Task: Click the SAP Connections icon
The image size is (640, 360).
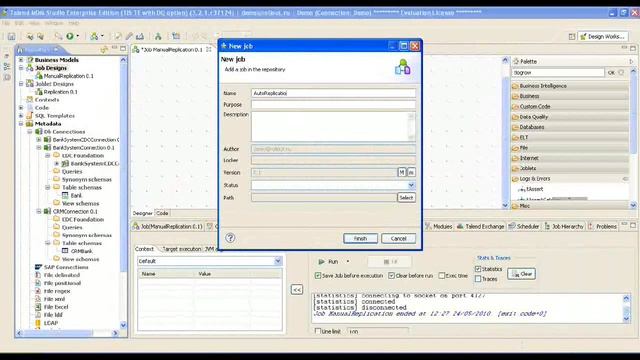Action: pos(38,267)
